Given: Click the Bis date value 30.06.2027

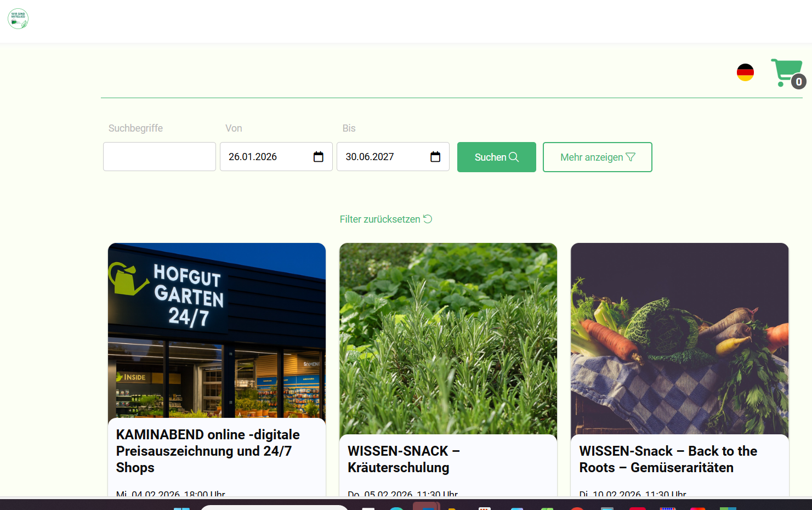Looking at the screenshot, I should coord(370,157).
